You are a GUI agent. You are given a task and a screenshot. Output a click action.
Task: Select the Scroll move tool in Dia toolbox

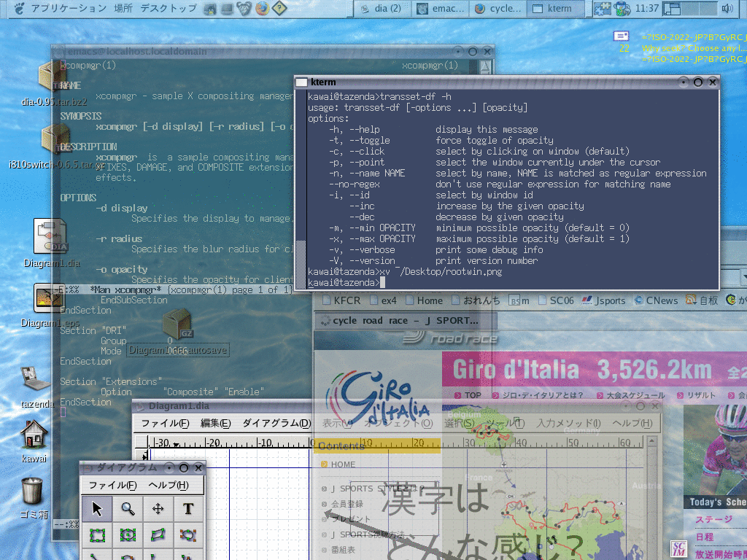tap(158, 508)
